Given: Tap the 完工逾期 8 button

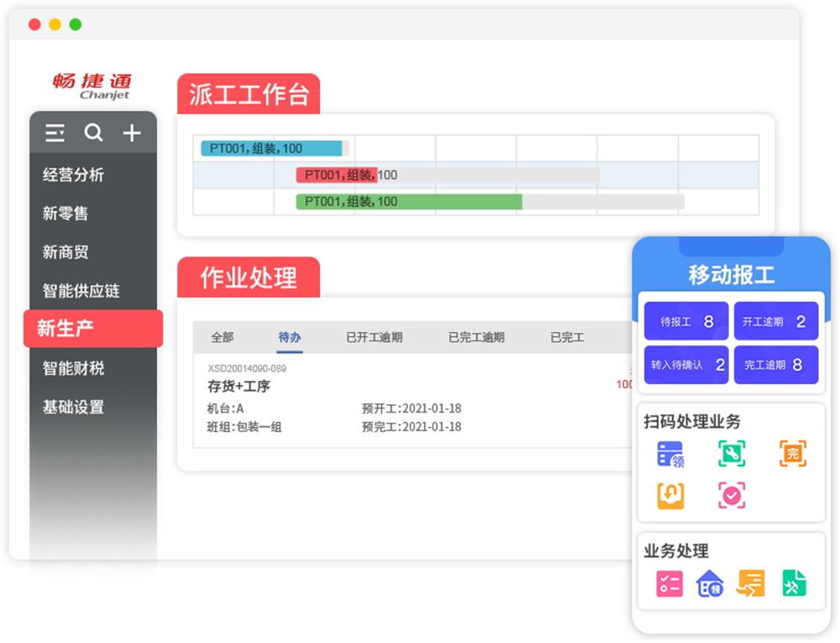Looking at the screenshot, I should (775, 365).
